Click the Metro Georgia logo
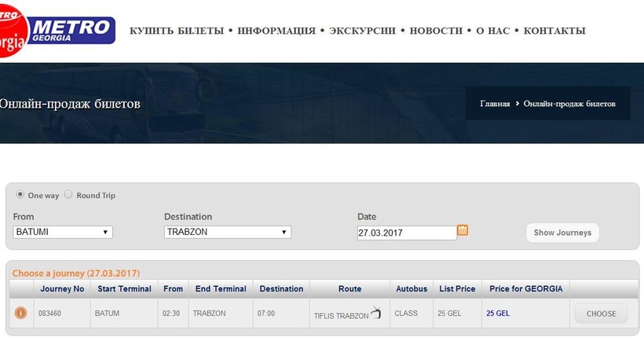The height and width of the screenshot is (338, 644). tap(57, 31)
